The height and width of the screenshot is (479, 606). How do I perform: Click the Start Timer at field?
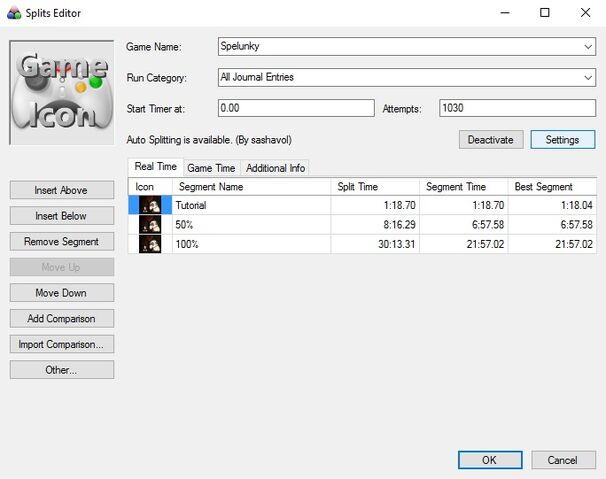(296, 108)
